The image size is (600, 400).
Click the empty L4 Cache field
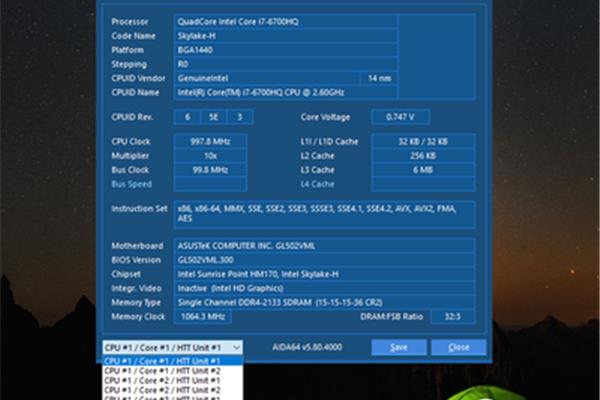tap(423, 184)
